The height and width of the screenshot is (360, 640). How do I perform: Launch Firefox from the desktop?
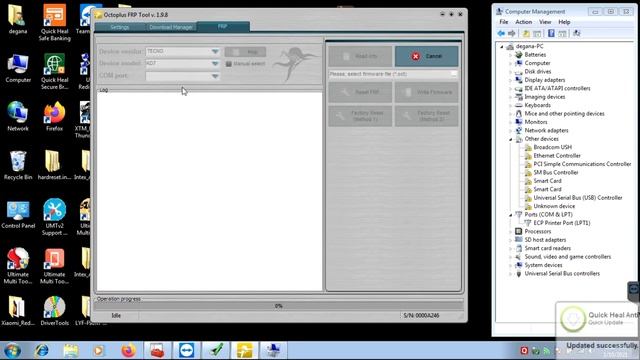click(54, 116)
